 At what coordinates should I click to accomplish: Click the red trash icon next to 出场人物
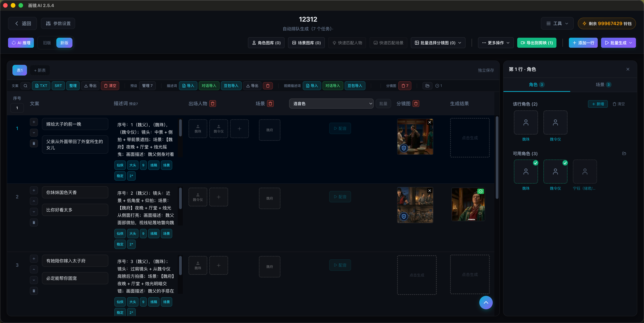212,103
